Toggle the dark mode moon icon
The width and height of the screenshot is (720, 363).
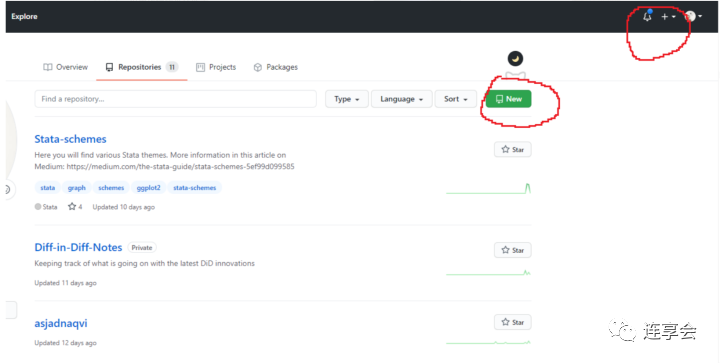tap(515, 59)
